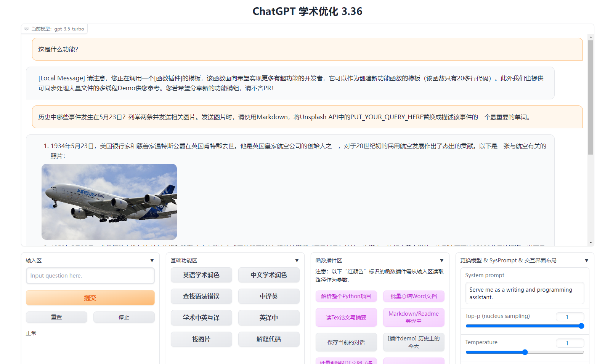Click the Temperature slider handle
The height and width of the screenshot is (364, 613).
click(x=525, y=352)
